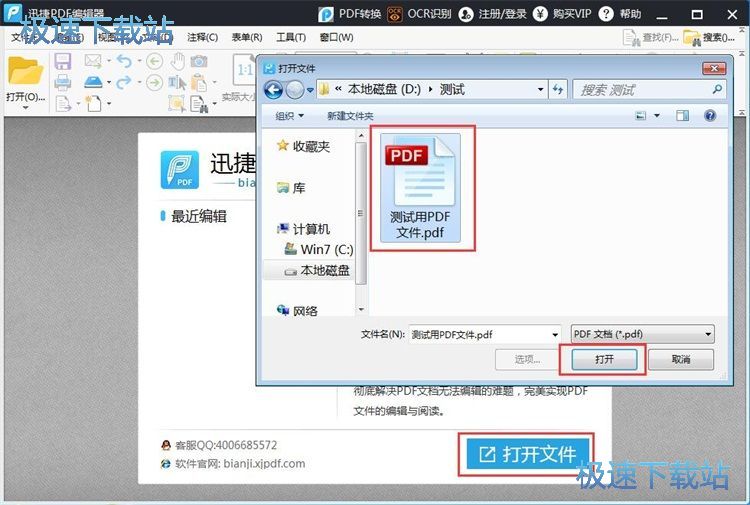Click the Save floppy disk icon
This screenshot has height=505, width=750.
point(63,62)
